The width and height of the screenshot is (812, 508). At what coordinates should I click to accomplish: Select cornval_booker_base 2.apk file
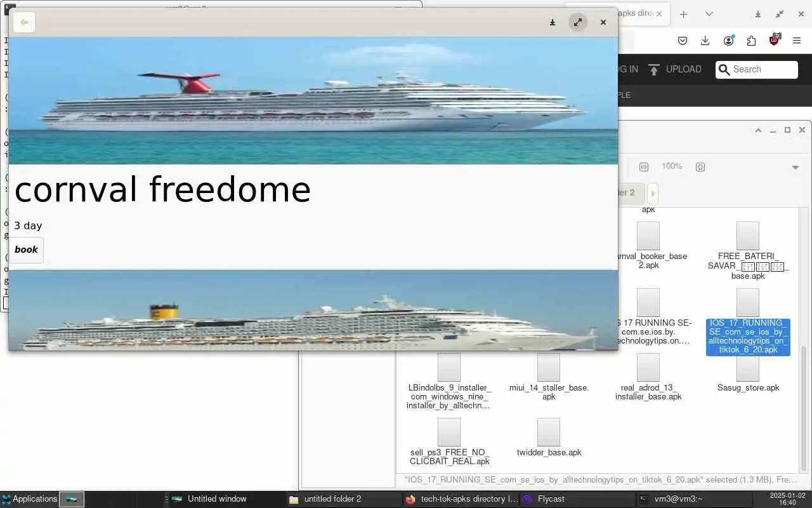click(648, 246)
